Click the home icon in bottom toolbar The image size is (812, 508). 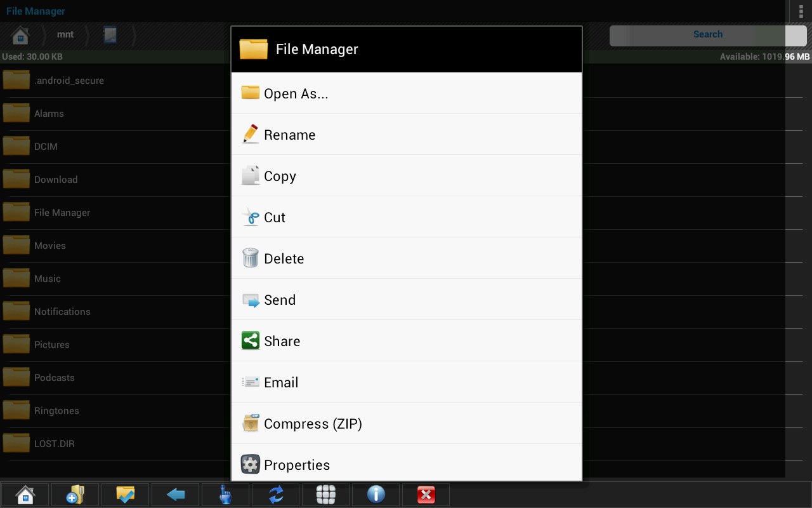tap(25, 495)
